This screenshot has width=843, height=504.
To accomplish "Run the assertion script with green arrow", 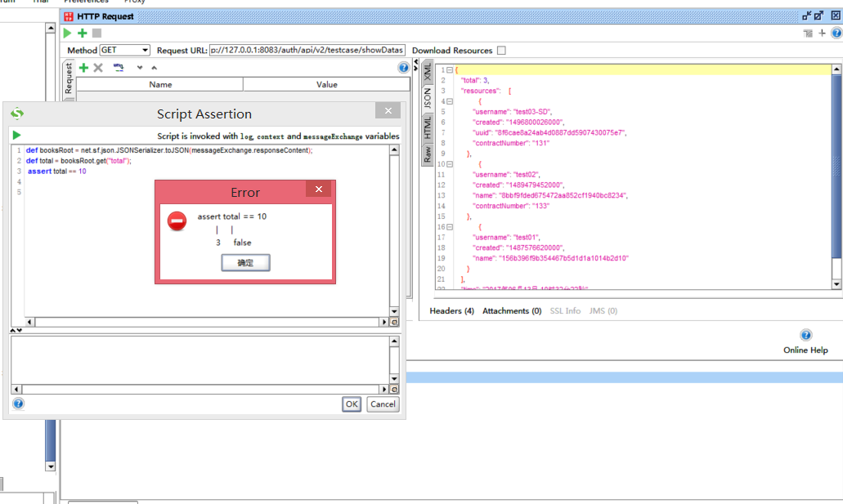I will [16, 136].
